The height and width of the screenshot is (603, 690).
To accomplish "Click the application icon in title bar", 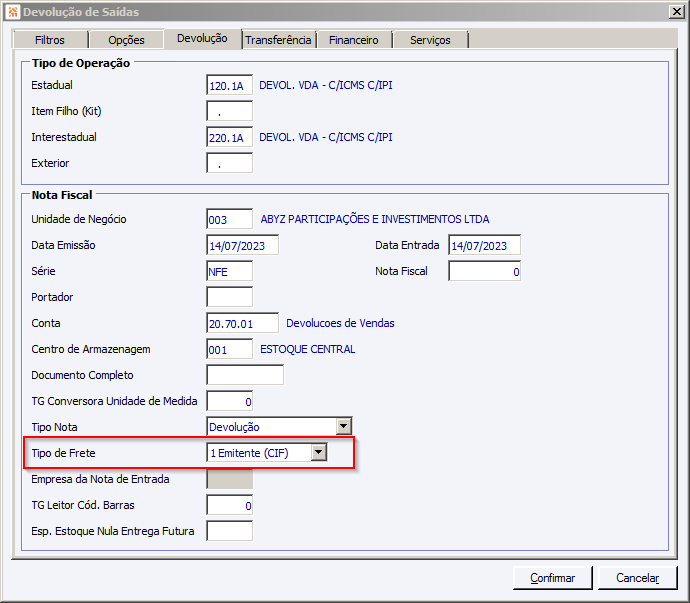I will [13, 12].
